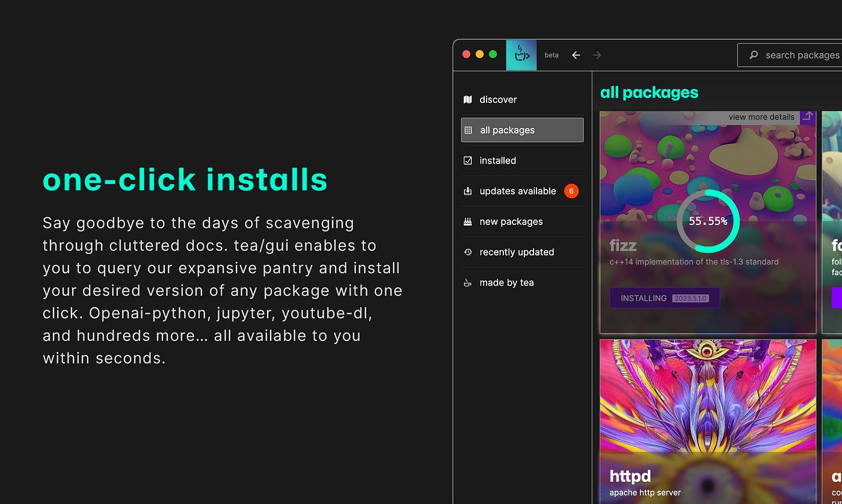Click the fizz package title
Viewport: 842px width, 504px height.
[623, 245]
